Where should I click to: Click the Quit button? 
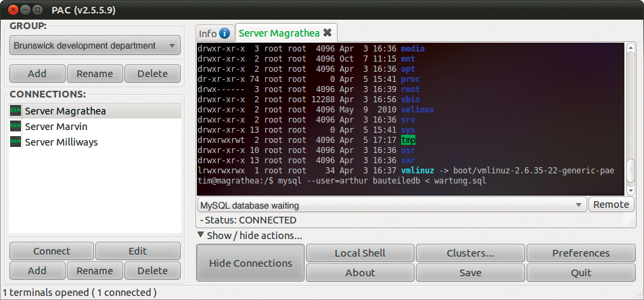pos(580,273)
